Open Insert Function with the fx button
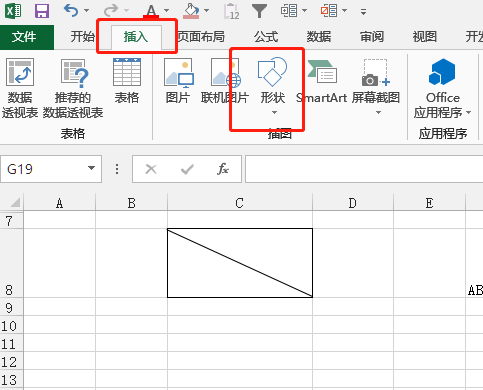Screen dimensions: 483x390 [223, 169]
